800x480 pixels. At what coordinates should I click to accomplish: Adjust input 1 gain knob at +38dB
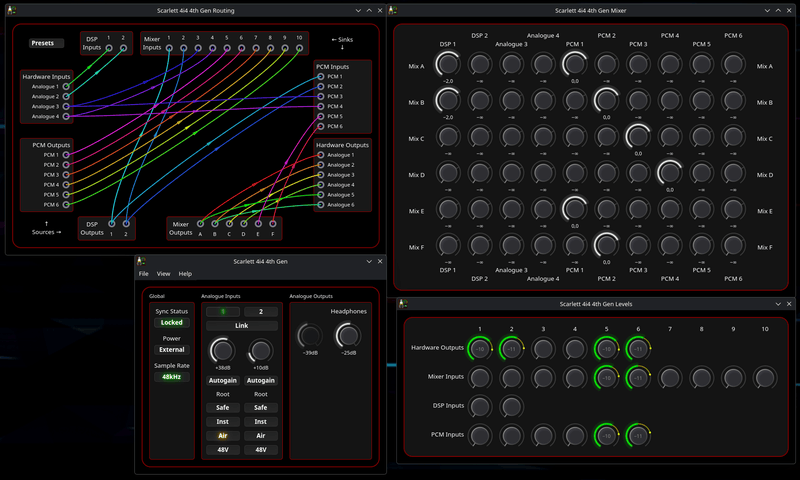click(222, 350)
